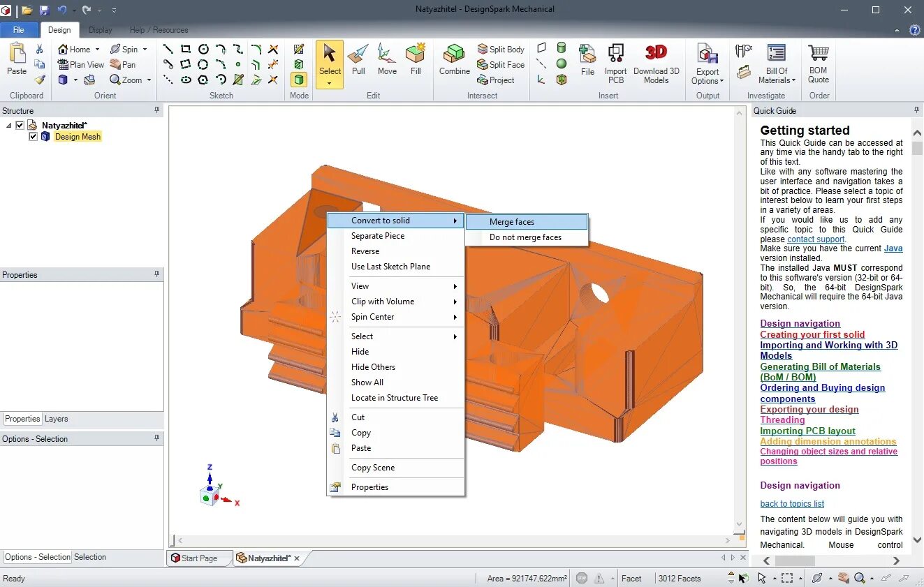
Task: Click the Copy icon in Clipboard group
Action: pos(40,64)
